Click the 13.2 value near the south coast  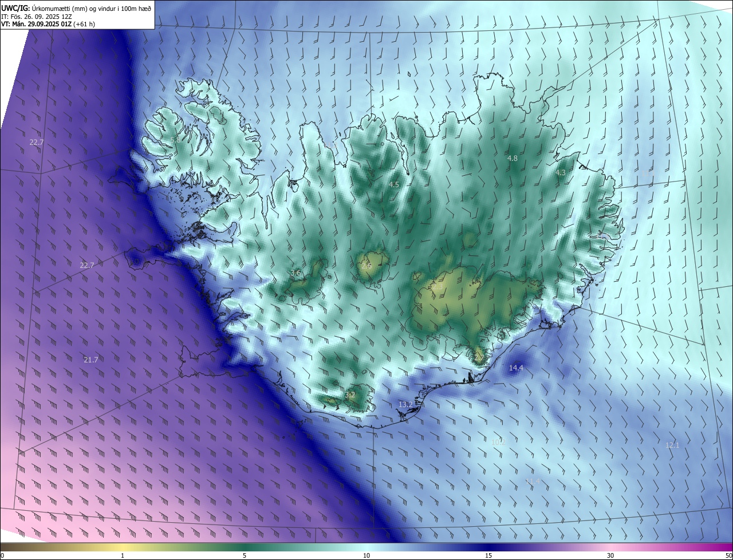tap(405, 404)
